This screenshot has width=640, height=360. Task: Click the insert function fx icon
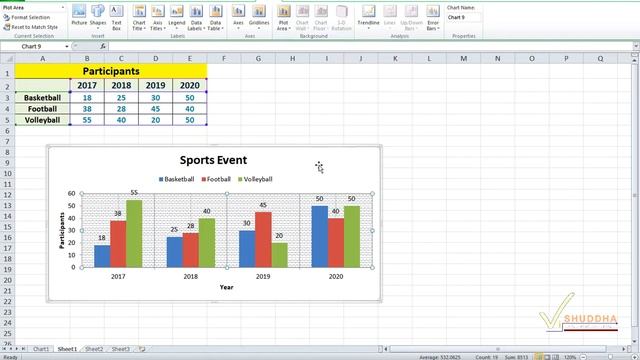tap(103, 46)
